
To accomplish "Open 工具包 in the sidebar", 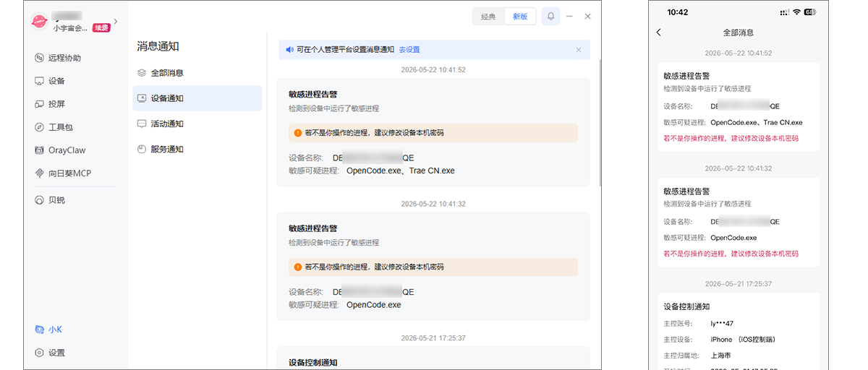I will tap(54, 127).
